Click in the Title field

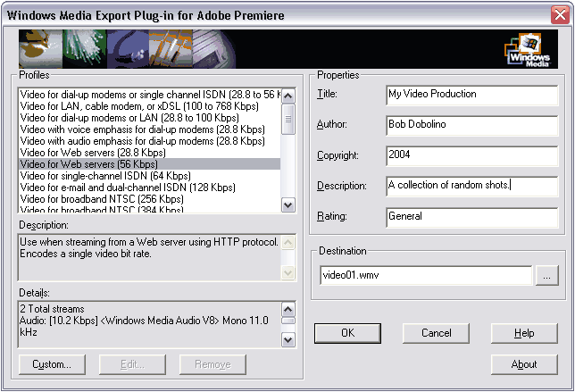[x=472, y=95]
